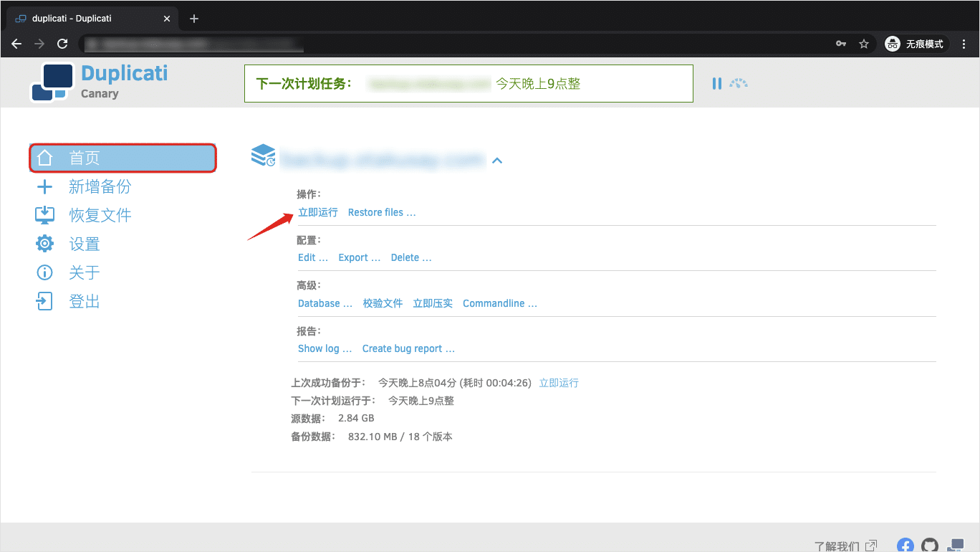Click the browser back arrow

(16, 44)
